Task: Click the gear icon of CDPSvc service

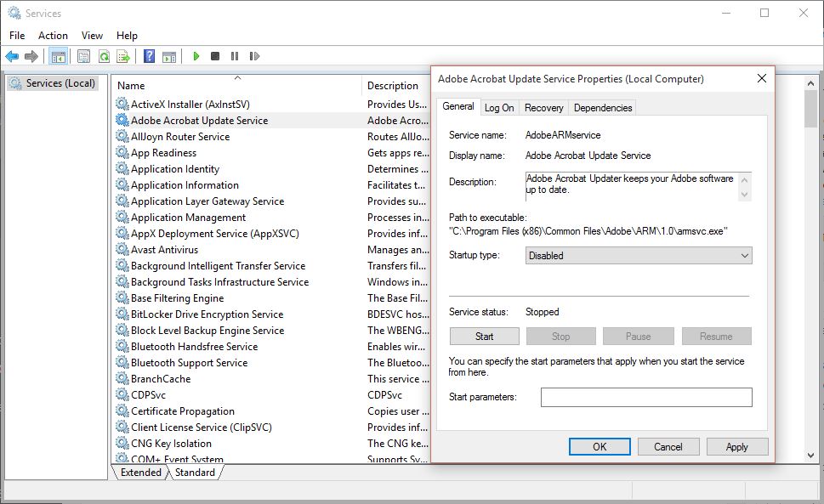Action: click(x=122, y=394)
